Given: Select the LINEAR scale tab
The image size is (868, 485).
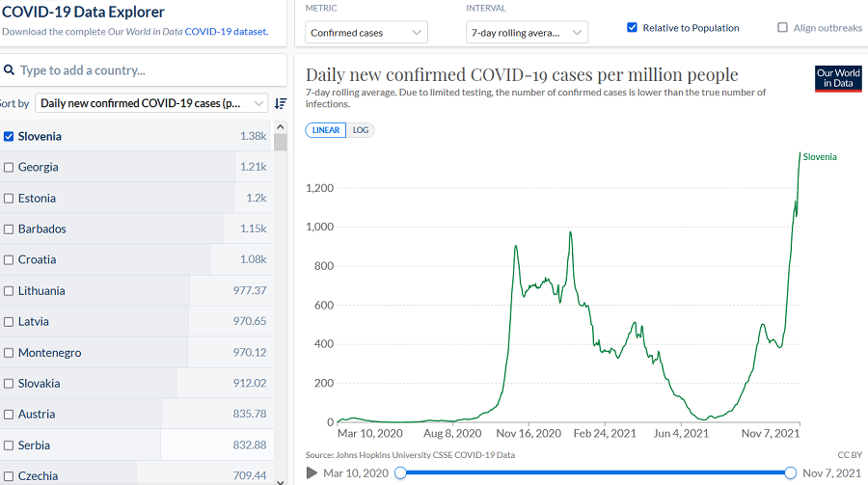Looking at the screenshot, I should 326,130.
